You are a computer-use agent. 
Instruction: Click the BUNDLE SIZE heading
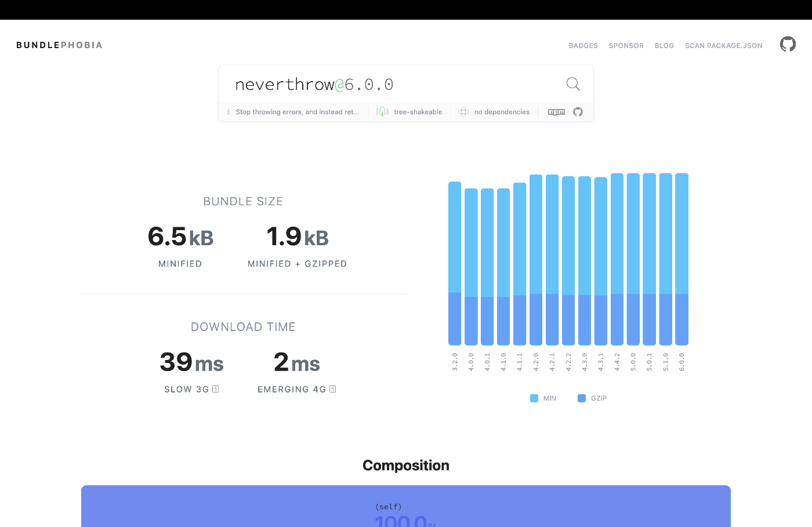tap(243, 201)
